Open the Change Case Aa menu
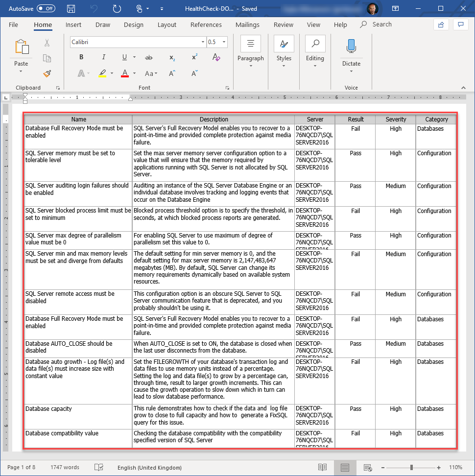 151,73
